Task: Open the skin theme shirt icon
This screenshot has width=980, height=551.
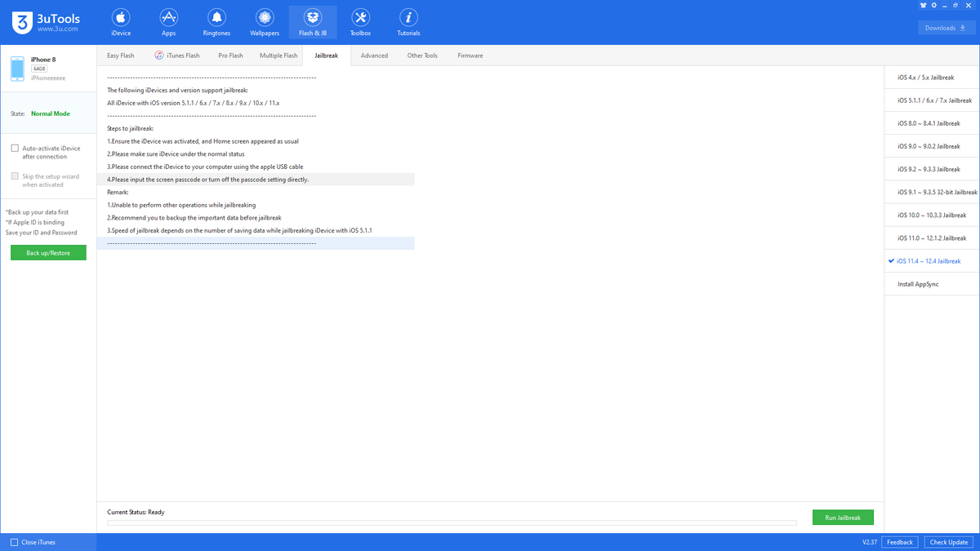Action: pos(923,5)
